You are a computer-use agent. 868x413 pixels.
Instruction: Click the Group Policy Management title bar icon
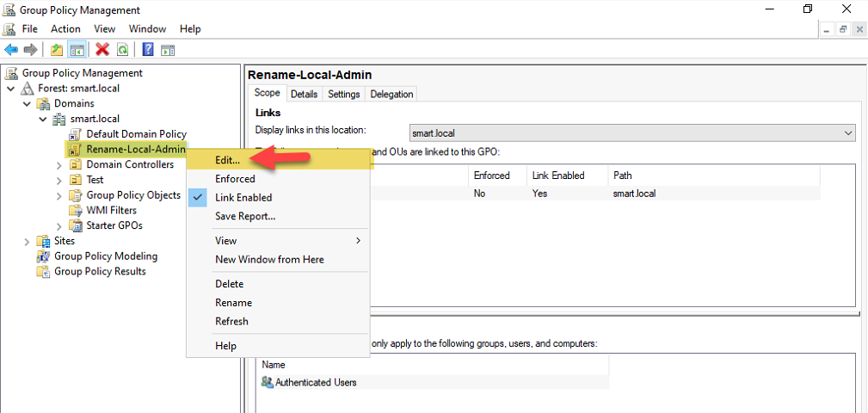click(9, 10)
